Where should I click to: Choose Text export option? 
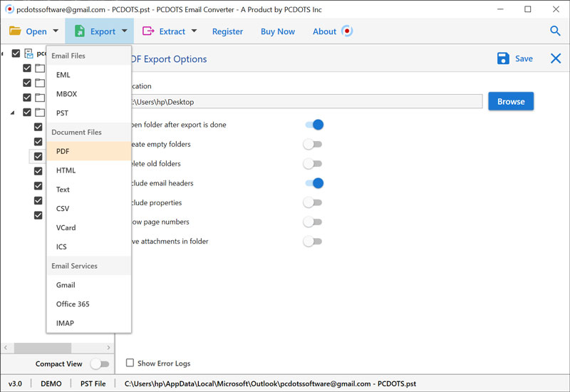click(x=88, y=190)
